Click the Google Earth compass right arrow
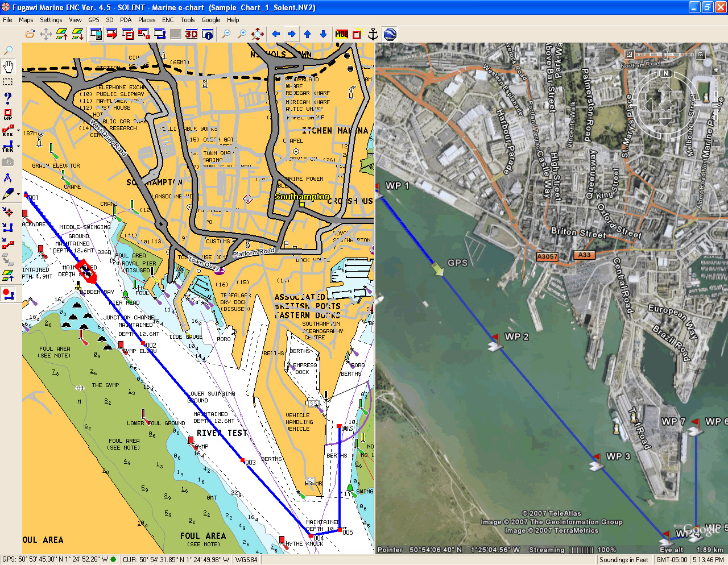Viewport: 728px width, 565px height. point(681,105)
